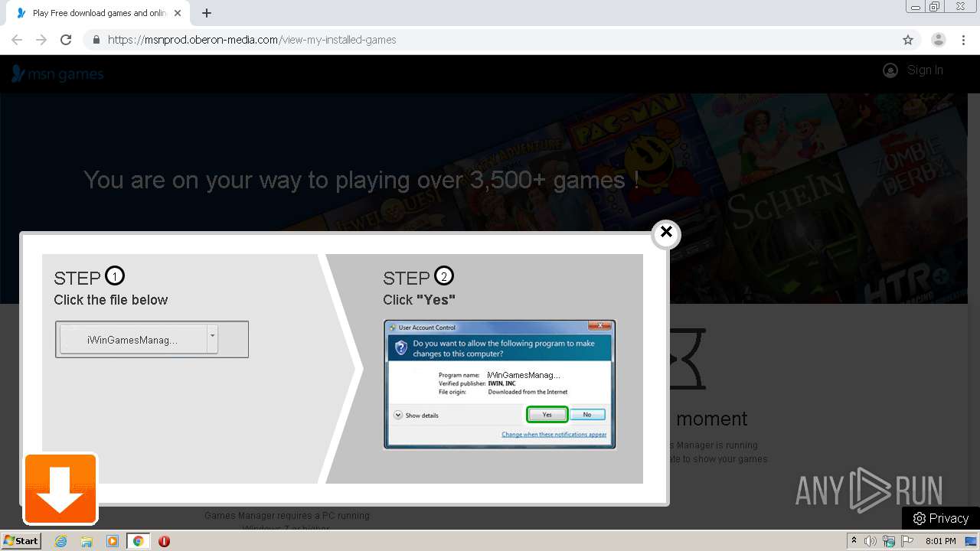Viewport: 980px width, 551px height.
Task: Click the volume speaker tray icon
Action: [x=871, y=541]
